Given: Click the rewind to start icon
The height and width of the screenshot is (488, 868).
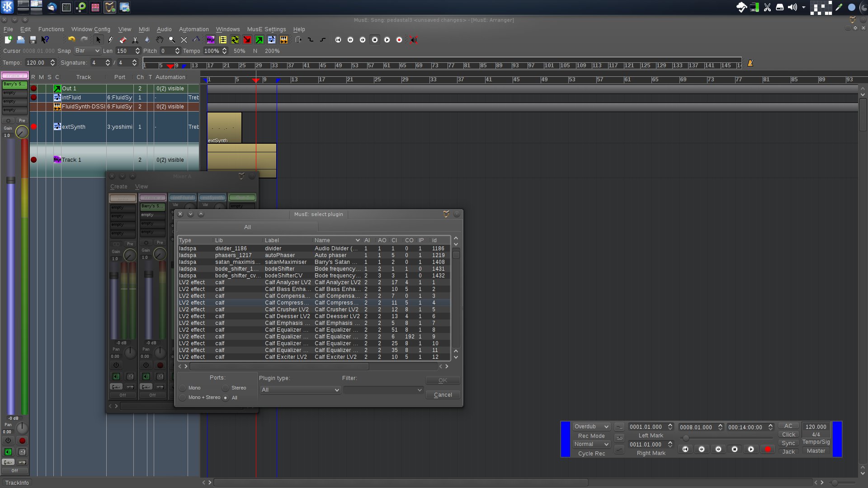Looking at the screenshot, I should 339,40.
